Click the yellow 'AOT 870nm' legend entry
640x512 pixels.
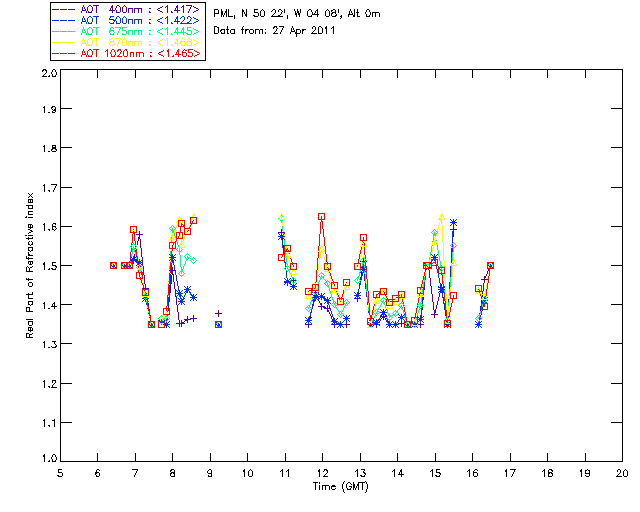point(127,42)
